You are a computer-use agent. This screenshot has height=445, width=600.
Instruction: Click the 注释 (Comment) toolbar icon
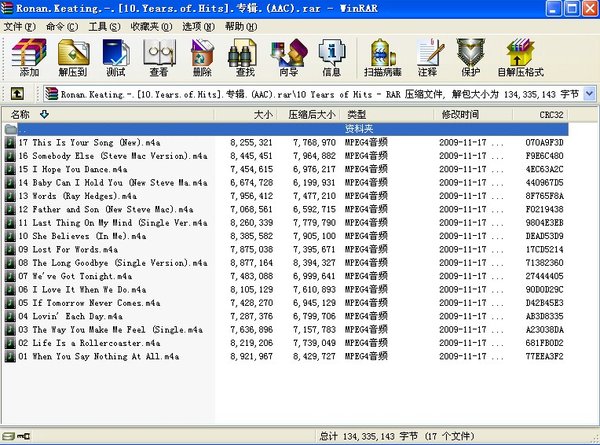pyautogui.click(x=429, y=57)
